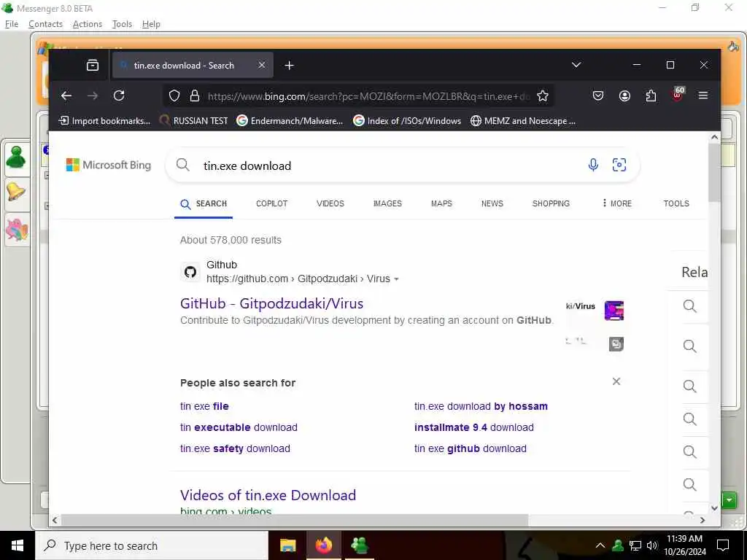Viewport: 747px width, 560px height.
Task: Show hidden system tray icons
Action: point(600,545)
